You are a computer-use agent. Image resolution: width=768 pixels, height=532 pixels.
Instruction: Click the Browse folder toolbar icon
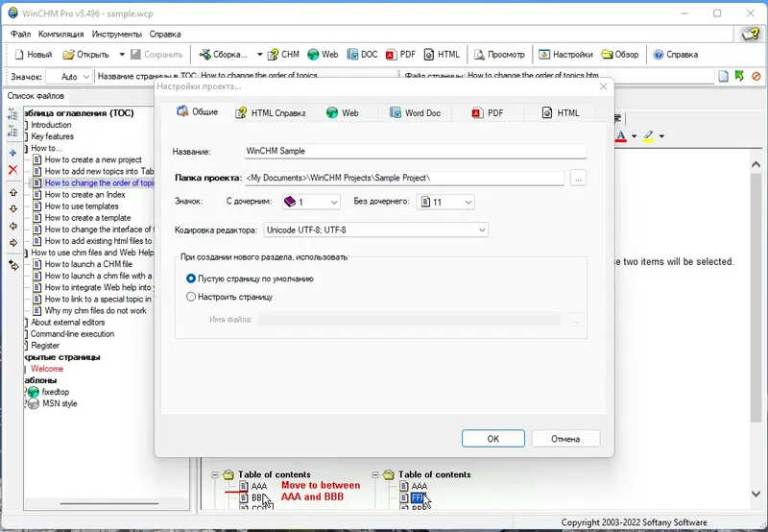coord(620,55)
